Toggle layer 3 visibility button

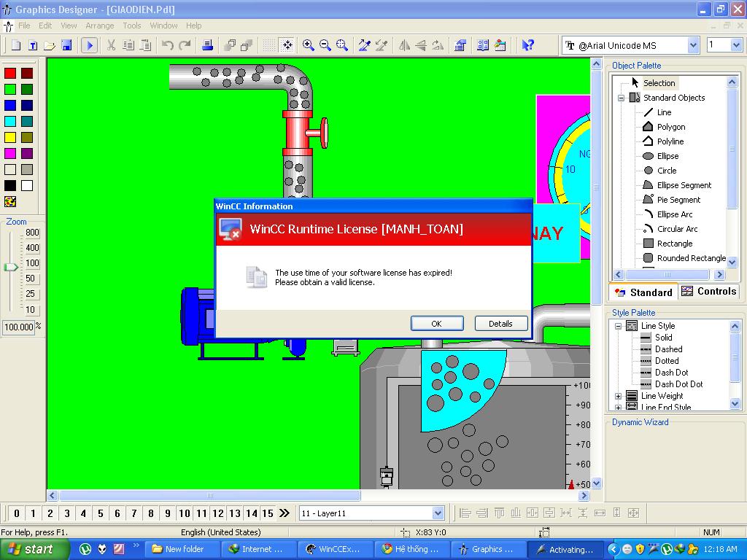[x=67, y=513]
